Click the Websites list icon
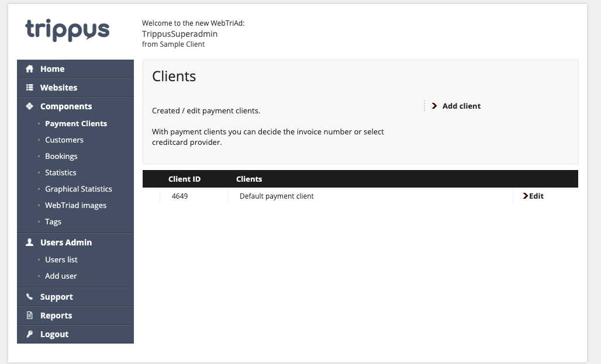Screen dimensions: 601x364 [29, 88]
